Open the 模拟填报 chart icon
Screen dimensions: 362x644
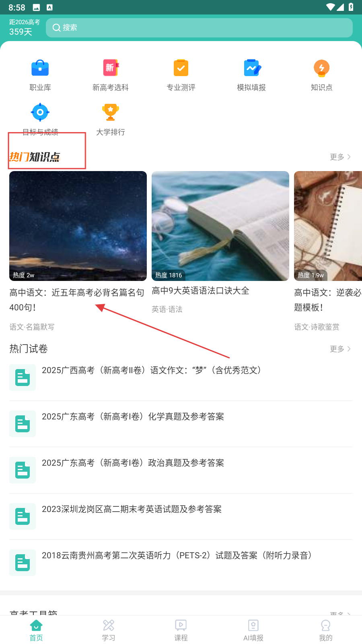point(252,68)
